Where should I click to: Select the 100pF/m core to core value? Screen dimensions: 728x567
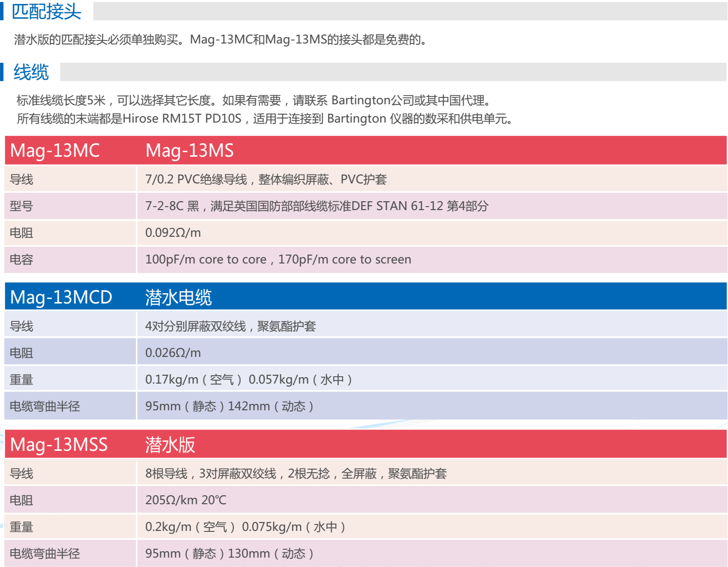coord(278,260)
